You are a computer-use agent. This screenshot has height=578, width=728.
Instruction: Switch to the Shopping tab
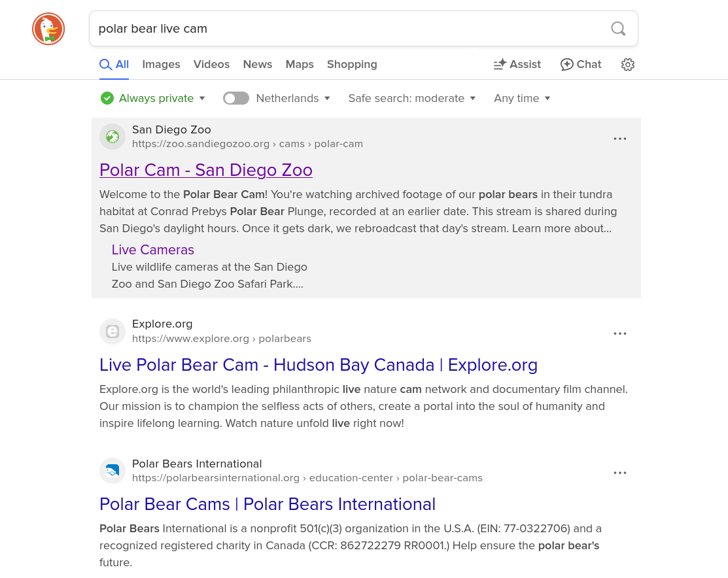pyautogui.click(x=352, y=65)
